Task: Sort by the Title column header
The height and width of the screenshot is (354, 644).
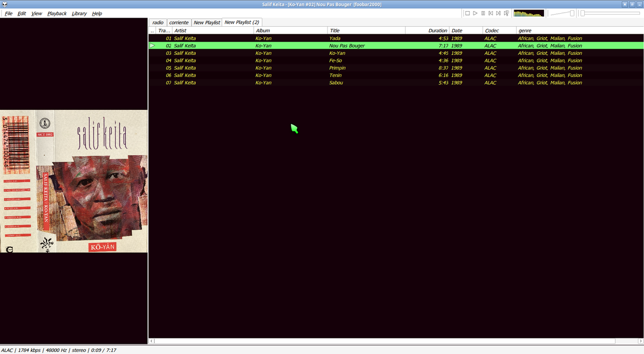Action: tap(366, 31)
